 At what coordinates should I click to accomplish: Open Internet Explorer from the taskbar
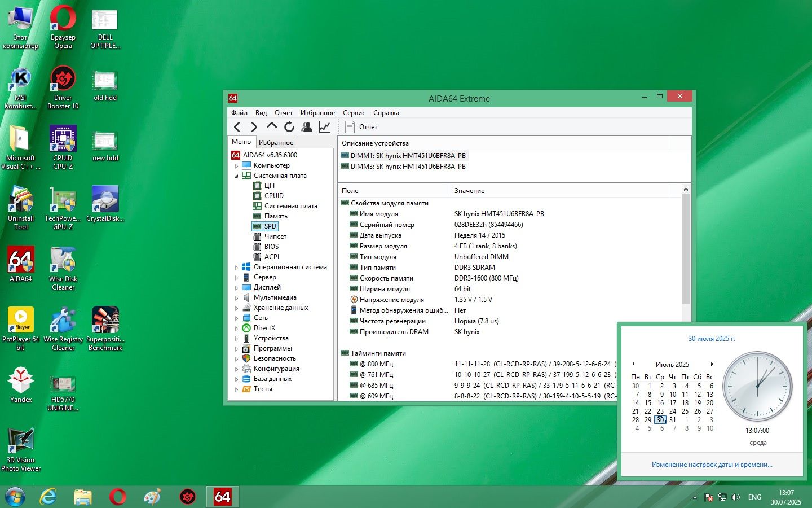(x=48, y=497)
